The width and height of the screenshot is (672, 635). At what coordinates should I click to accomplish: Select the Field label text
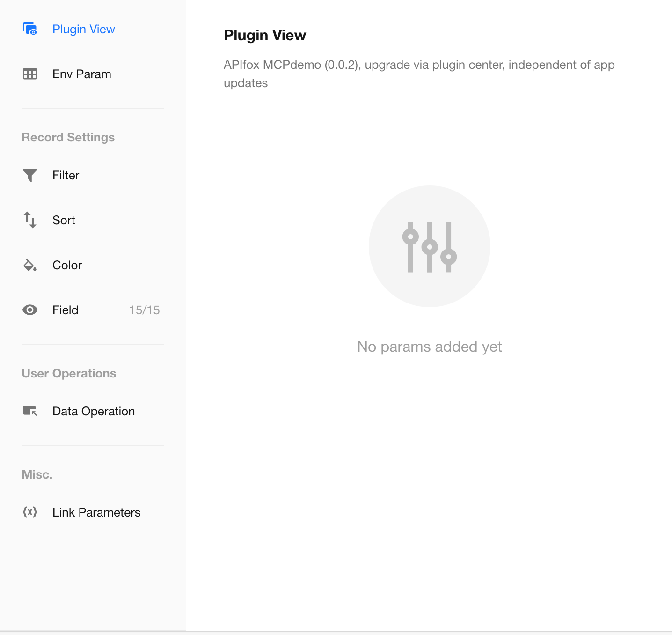(x=65, y=310)
